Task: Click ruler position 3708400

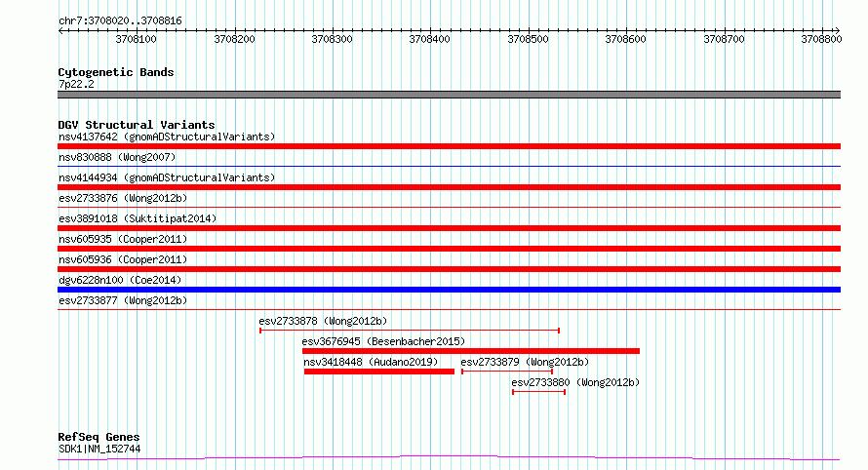Action: coord(429,39)
